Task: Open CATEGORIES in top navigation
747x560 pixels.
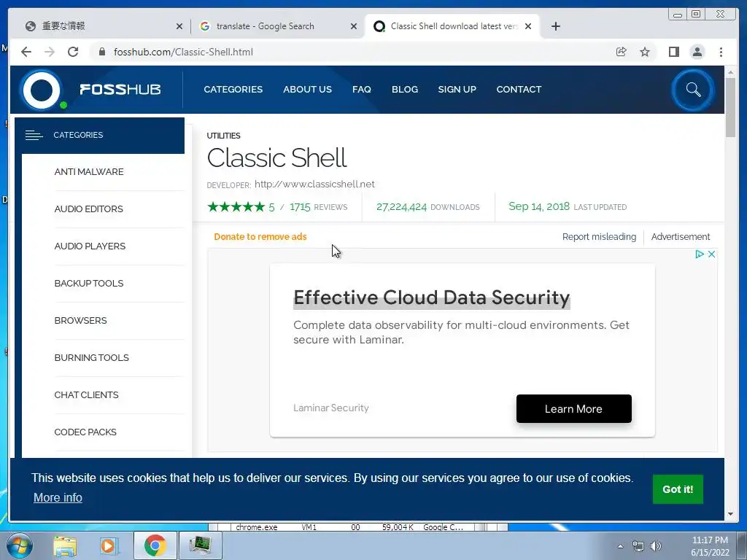Action: 233,90
